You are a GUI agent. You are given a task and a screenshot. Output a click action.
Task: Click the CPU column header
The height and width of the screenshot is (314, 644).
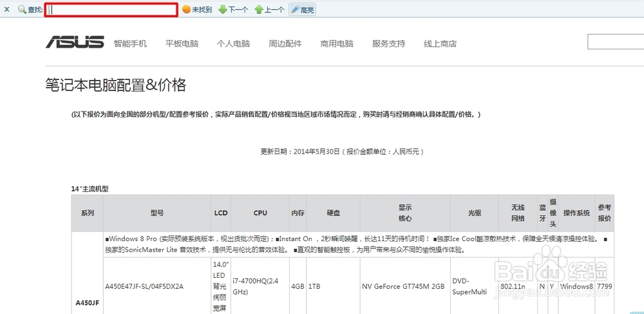click(x=260, y=213)
